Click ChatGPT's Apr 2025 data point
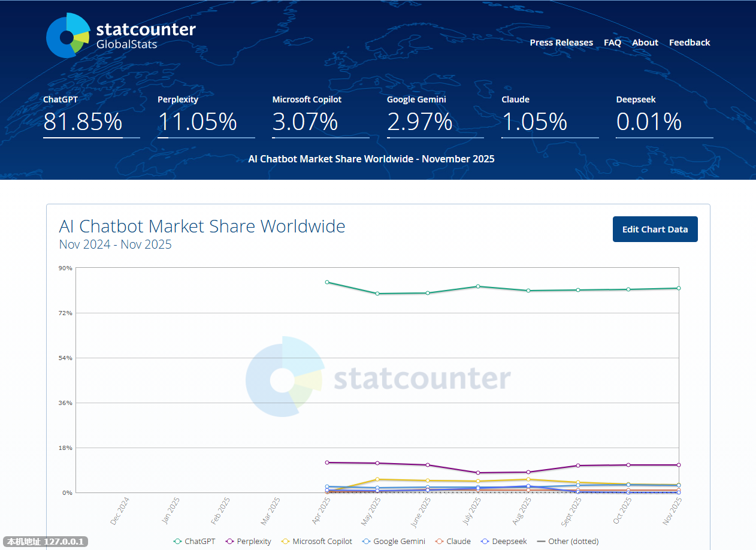 (327, 282)
